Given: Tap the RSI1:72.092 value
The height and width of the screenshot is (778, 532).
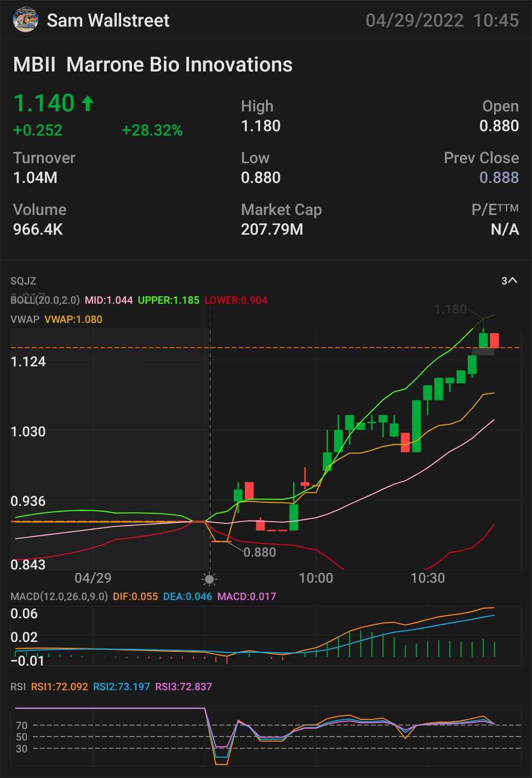Looking at the screenshot, I should 60,687.
